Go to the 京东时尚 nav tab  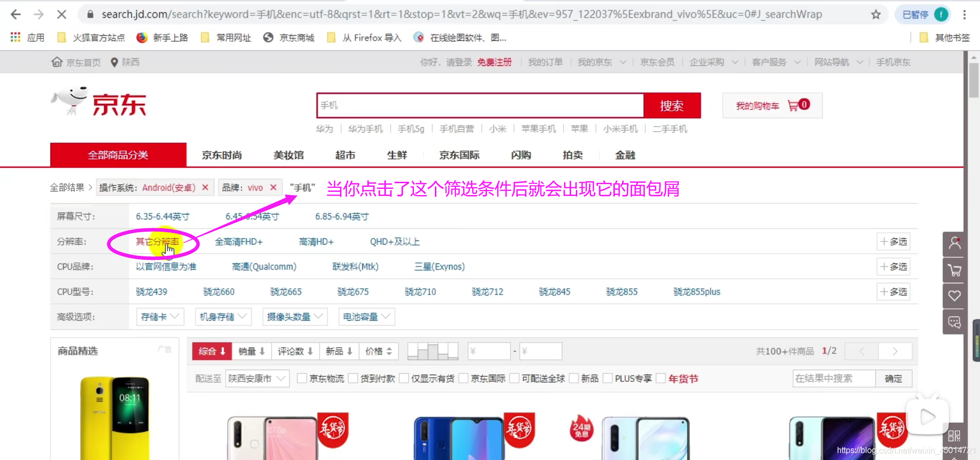point(222,155)
